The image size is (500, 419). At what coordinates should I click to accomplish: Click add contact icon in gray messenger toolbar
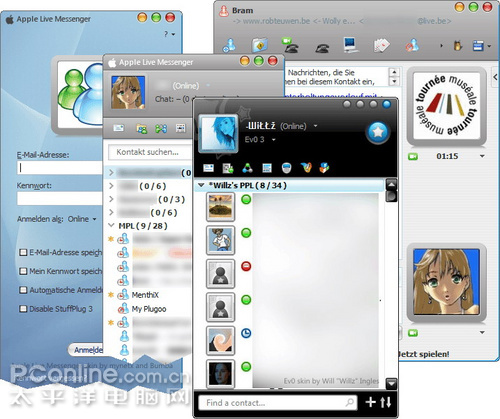pos(142,128)
